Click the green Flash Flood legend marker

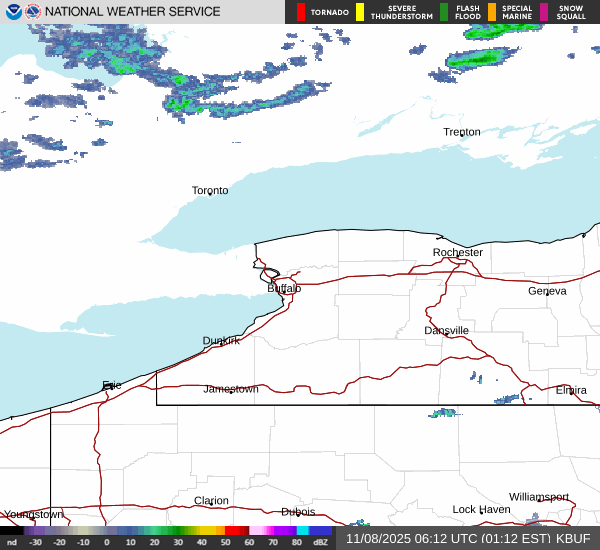(444, 12)
